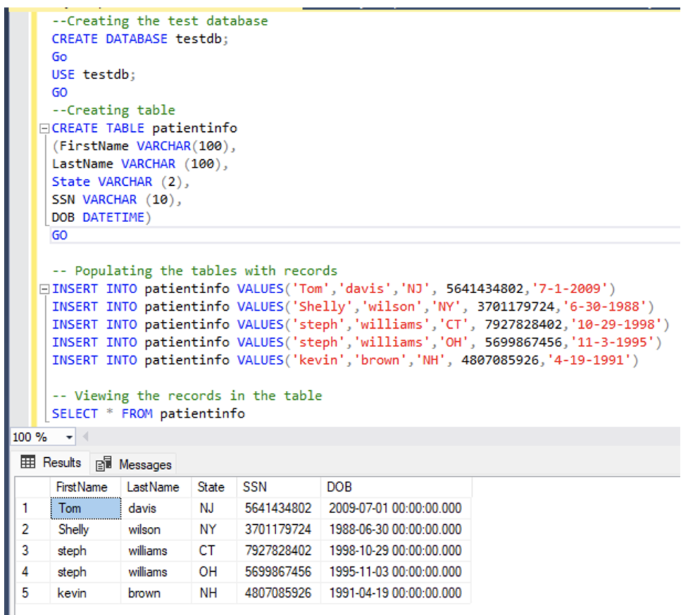Select the State column header
Viewport: 700px width, 615px height.
pyautogui.click(x=211, y=487)
